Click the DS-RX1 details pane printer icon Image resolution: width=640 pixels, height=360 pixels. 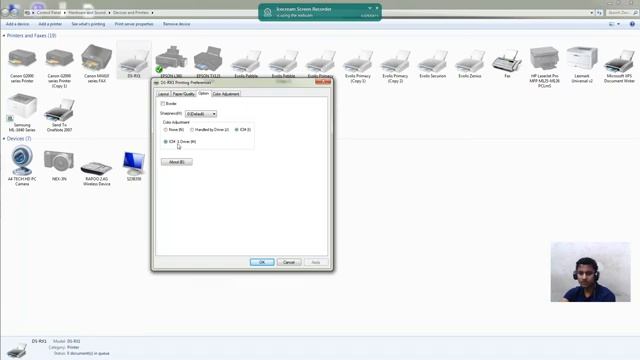tap(17, 350)
